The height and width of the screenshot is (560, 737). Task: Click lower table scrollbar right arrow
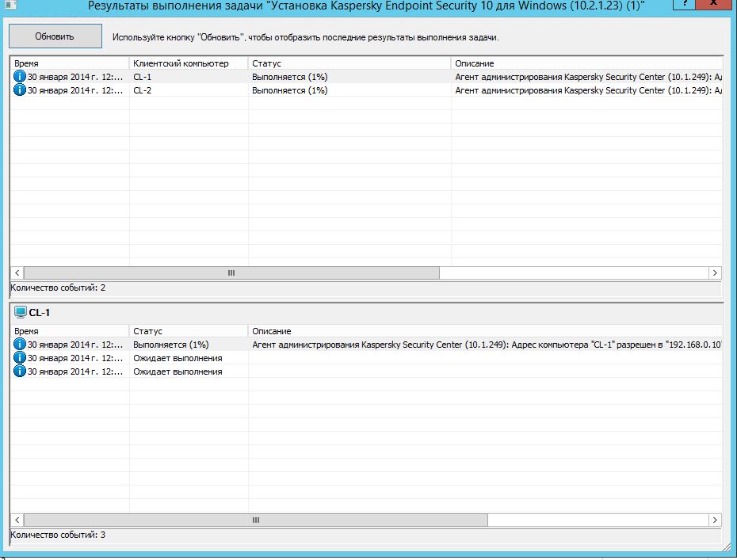715,520
